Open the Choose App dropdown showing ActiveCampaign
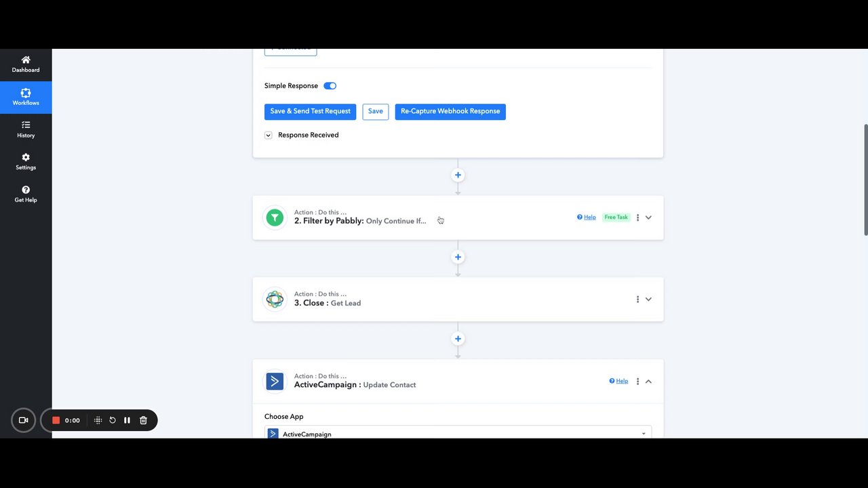This screenshot has width=868, height=488. pyautogui.click(x=458, y=432)
